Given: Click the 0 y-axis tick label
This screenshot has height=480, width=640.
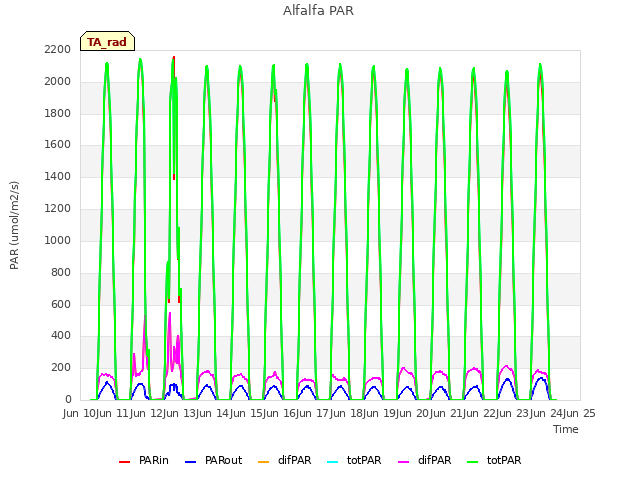Looking at the screenshot, I should (68, 399).
